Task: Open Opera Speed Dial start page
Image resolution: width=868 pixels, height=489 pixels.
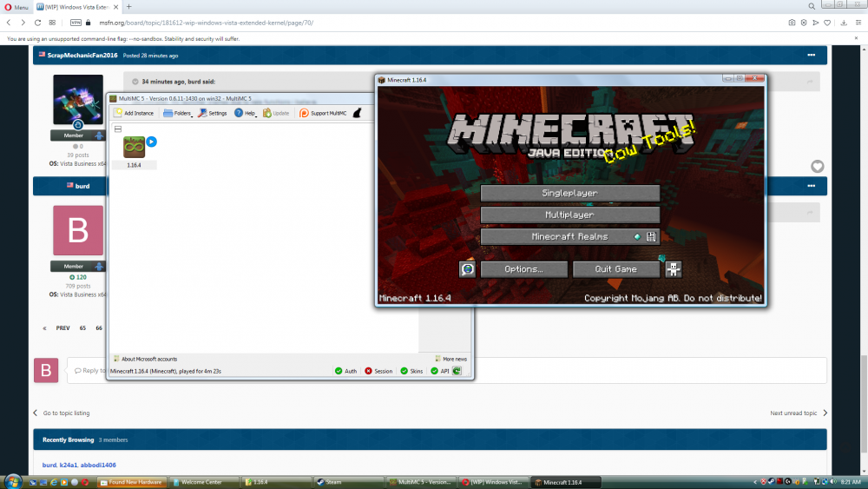Action: pyautogui.click(x=52, y=23)
